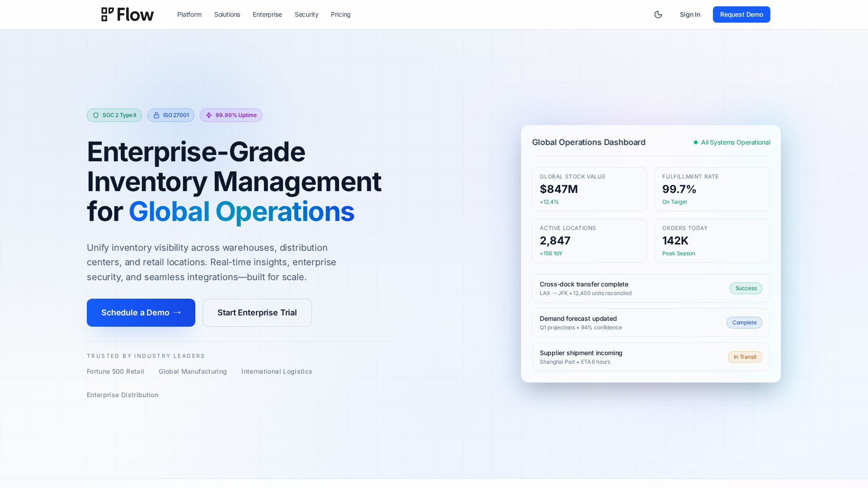Click the In Transit status badge

pyautogui.click(x=745, y=357)
